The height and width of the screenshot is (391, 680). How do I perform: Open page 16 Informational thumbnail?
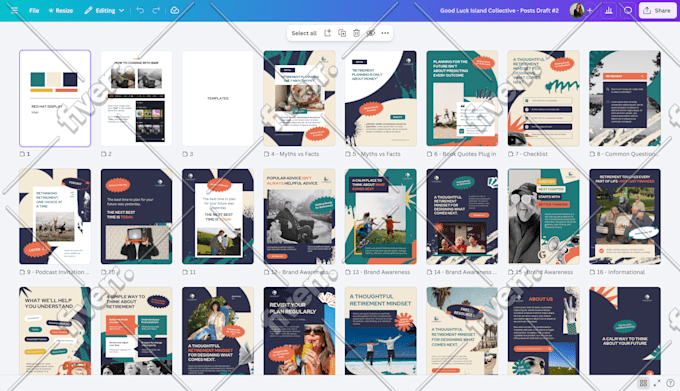(625, 217)
